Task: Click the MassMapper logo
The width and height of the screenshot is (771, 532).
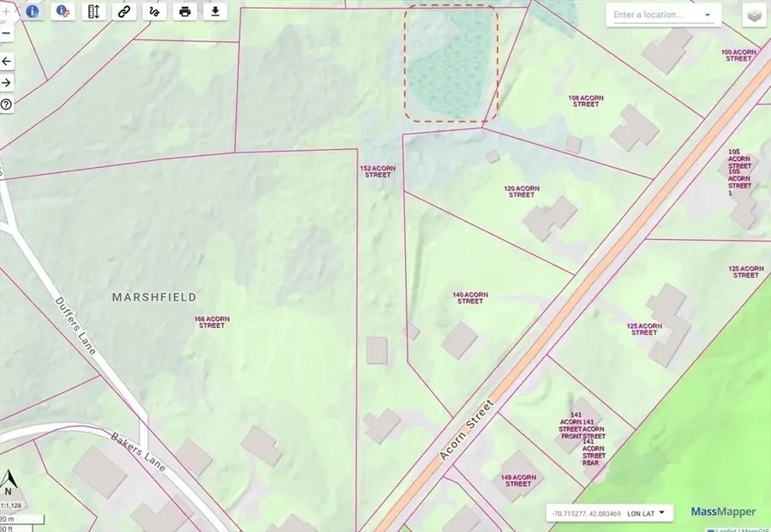Action: click(x=724, y=512)
